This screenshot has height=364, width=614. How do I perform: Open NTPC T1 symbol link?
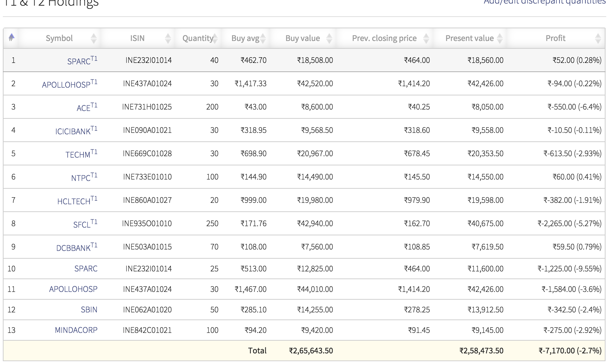coord(84,177)
